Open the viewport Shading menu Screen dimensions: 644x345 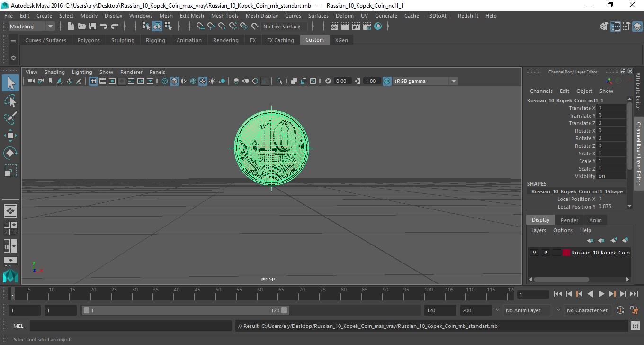click(54, 72)
